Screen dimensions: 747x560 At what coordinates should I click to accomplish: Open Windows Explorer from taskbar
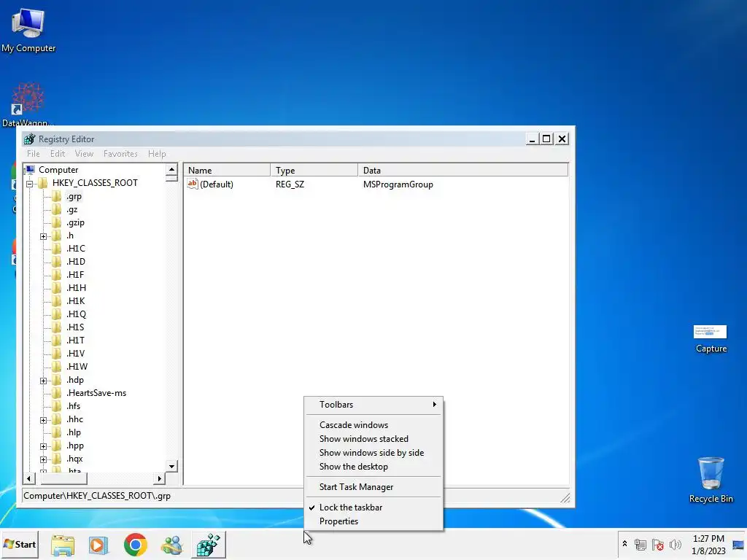click(x=63, y=545)
